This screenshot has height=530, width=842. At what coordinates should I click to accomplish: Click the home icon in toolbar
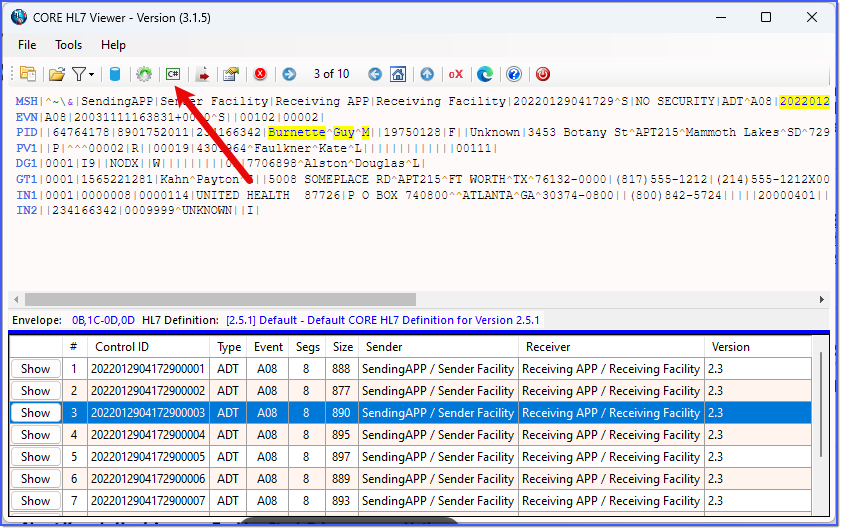[398, 74]
